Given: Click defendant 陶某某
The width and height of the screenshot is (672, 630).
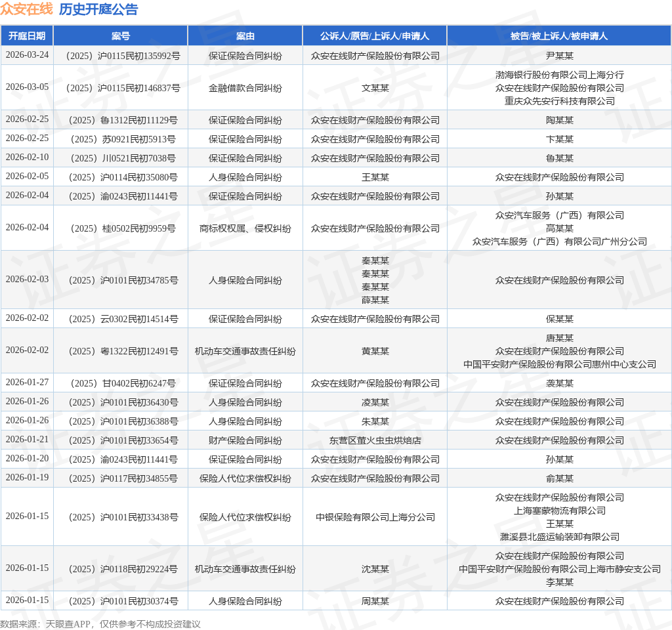Looking at the screenshot, I should coord(559,120).
